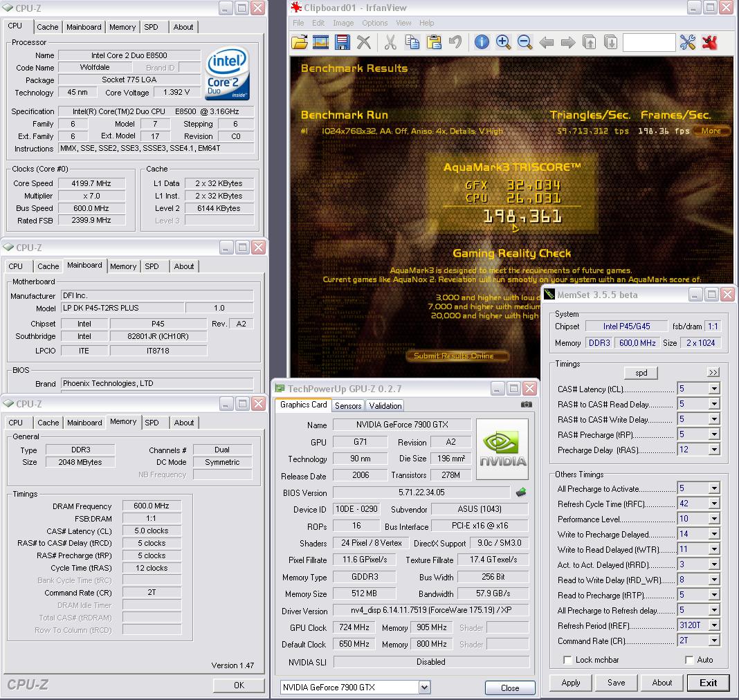739x700 pixels.
Task: Enable the Auto checkbox in MemSet
Action: coord(689,660)
